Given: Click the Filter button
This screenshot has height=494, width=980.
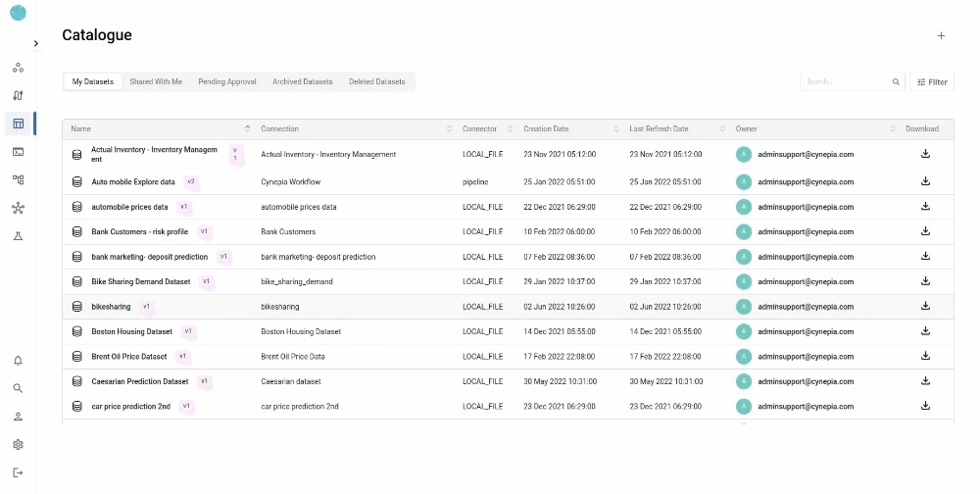Looking at the screenshot, I should (932, 82).
